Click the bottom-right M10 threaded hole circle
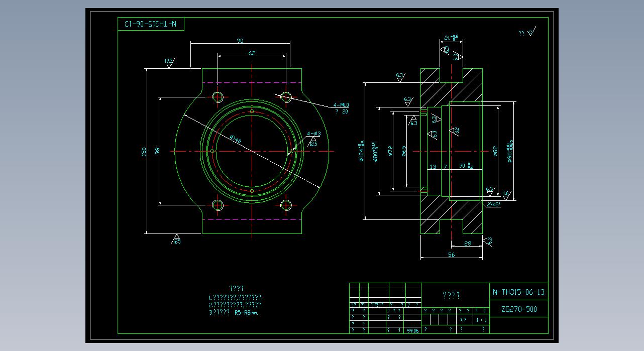 pyautogui.click(x=286, y=205)
